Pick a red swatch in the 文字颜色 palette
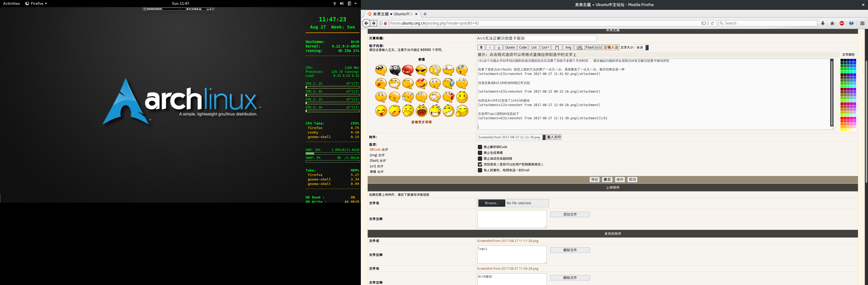The image size is (868, 285). click(842, 118)
